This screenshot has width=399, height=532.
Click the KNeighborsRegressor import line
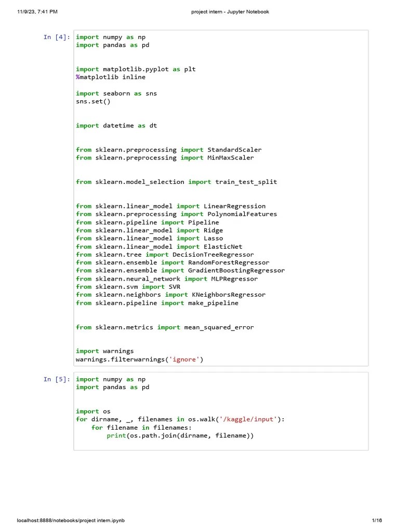pos(170,295)
